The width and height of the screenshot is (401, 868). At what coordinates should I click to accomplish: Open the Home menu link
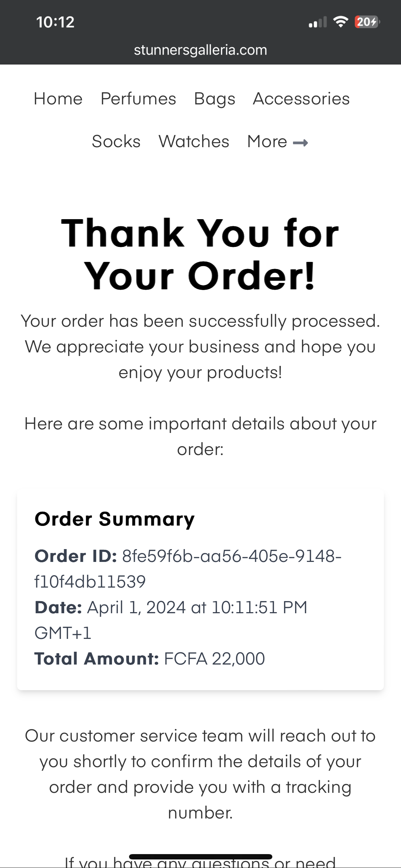click(58, 99)
